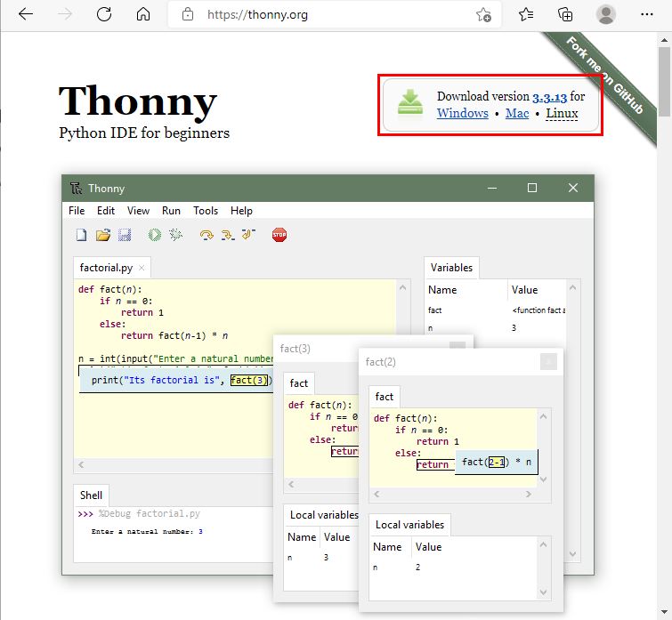View site information lock icon
672x620 pixels.
(187, 14)
